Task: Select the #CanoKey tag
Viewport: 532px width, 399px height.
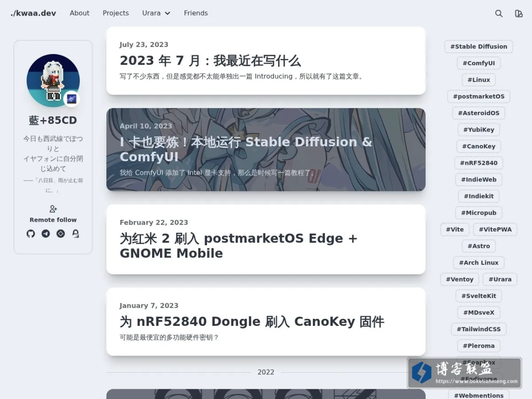Action: (x=479, y=146)
